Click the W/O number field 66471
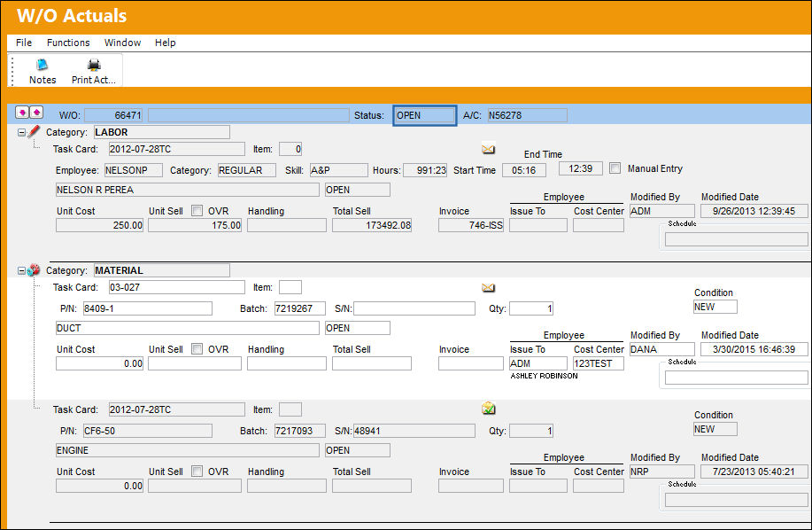Viewport: 812px width, 530px height. point(113,115)
